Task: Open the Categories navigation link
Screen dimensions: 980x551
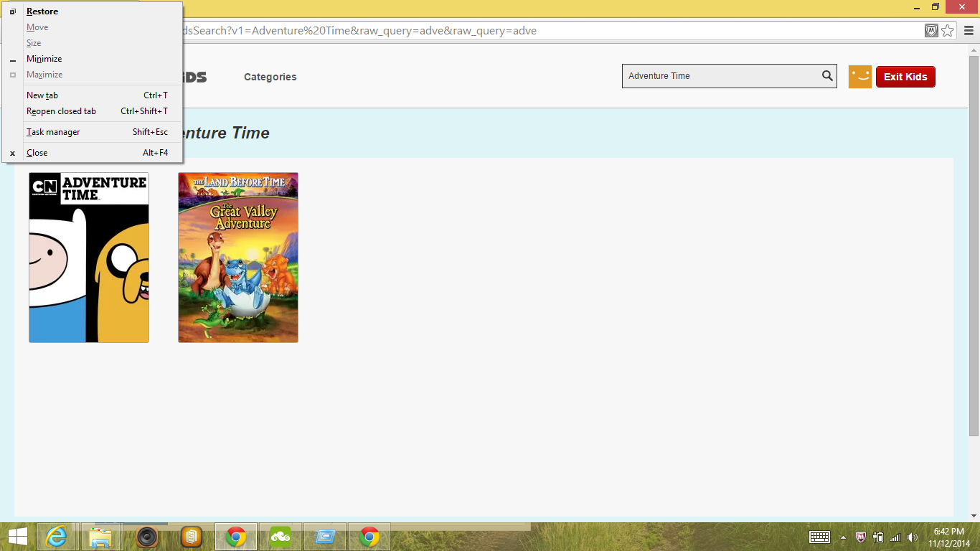Action: tap(270, 77)
